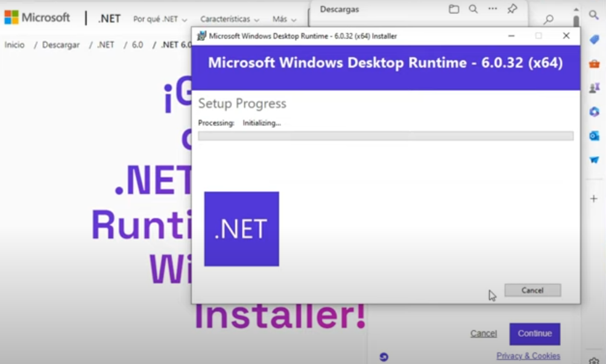Go to Descargar breadcrumb

(61, 45)
